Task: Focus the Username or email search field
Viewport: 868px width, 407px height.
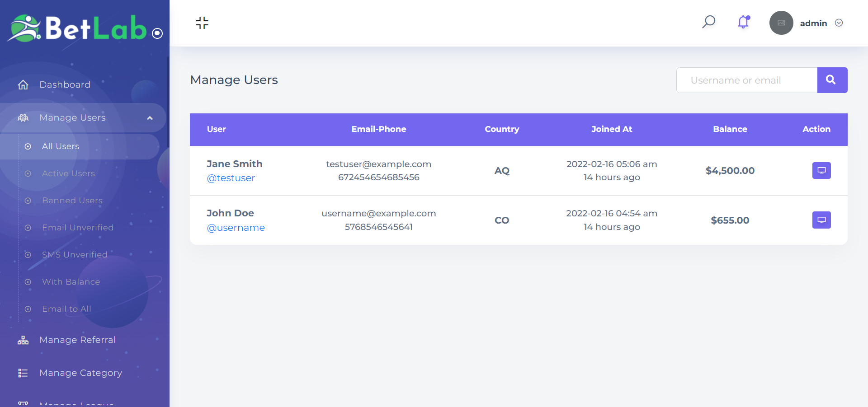Action: [x=747, y=80]
